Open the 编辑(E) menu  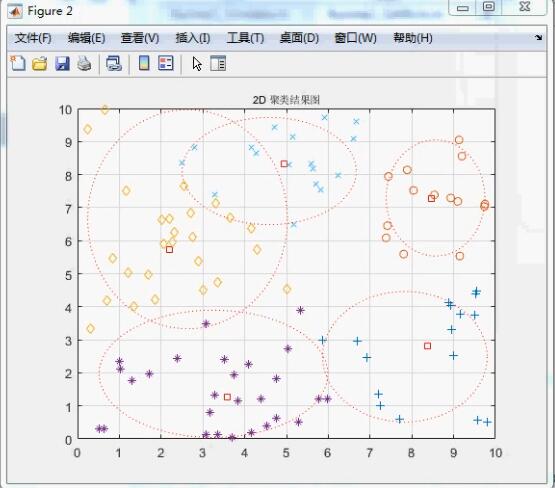(86, 38)
